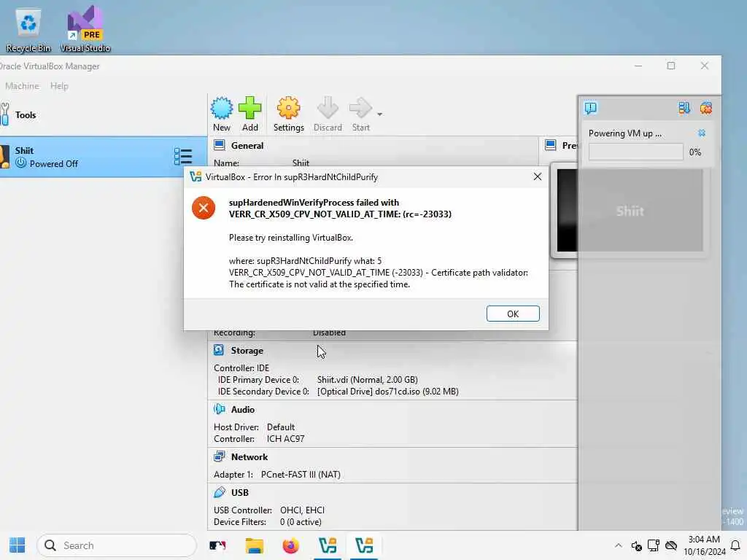Click the Network adapters icon
Viewport: 747px width, 560px height.
(x=219, y=456)
